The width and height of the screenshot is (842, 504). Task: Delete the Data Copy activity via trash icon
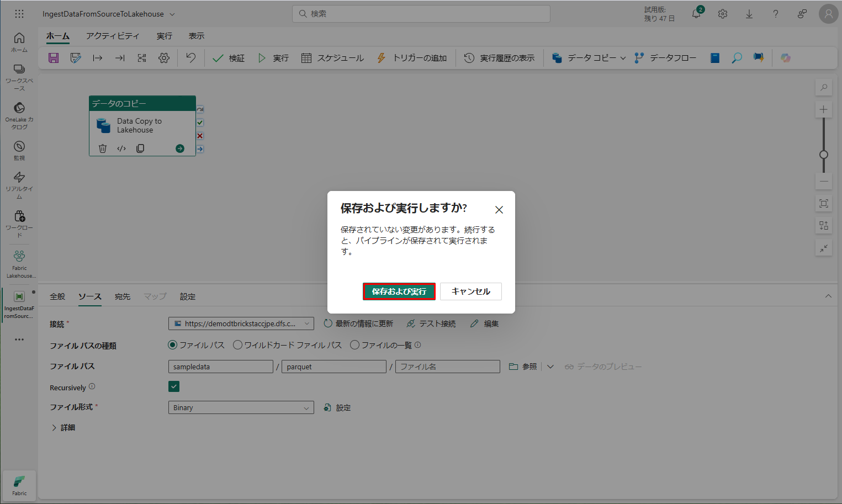[103, 148]
